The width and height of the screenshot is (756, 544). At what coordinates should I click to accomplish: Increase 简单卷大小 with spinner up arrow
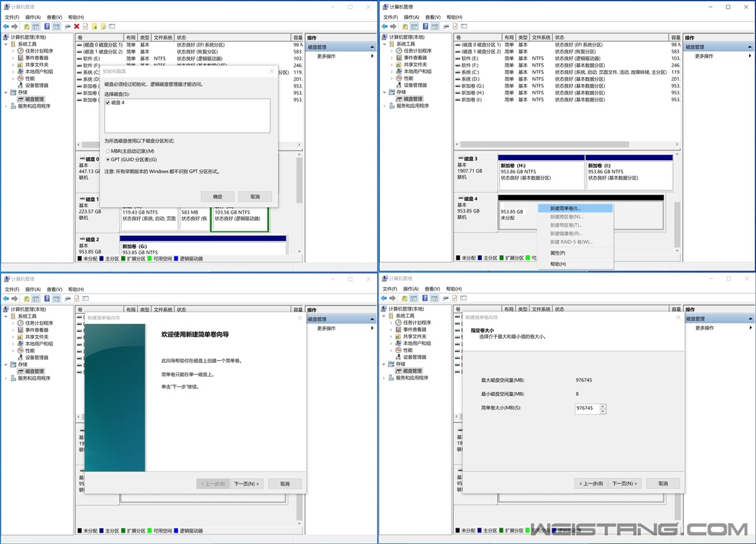pyautogui.click(x=603, y=406)
